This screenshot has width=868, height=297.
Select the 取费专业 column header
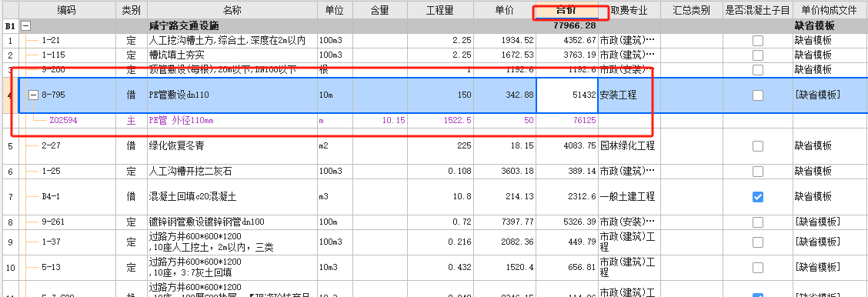(629, 11)
